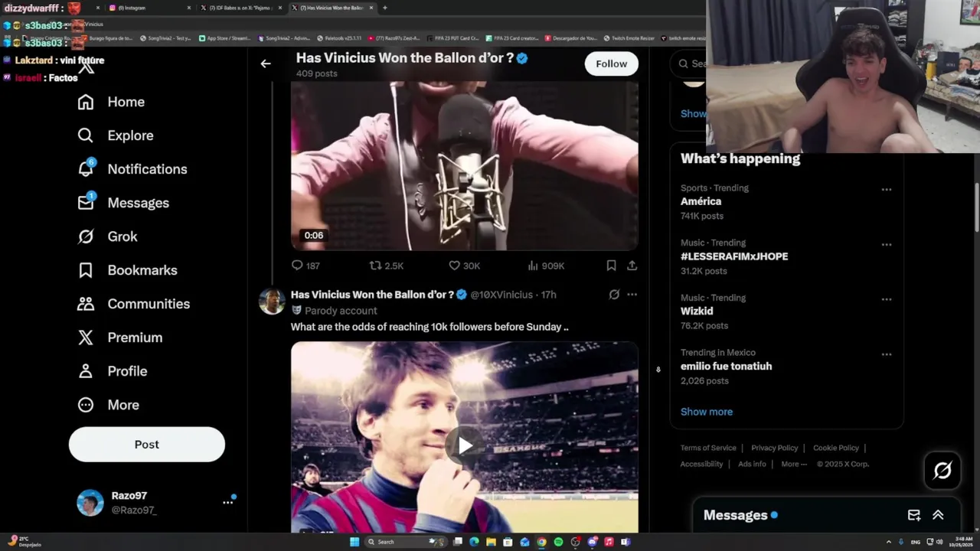Click the taskbar Search box
980x551 pixels.
pyautogui.click(x=405, y=542)
